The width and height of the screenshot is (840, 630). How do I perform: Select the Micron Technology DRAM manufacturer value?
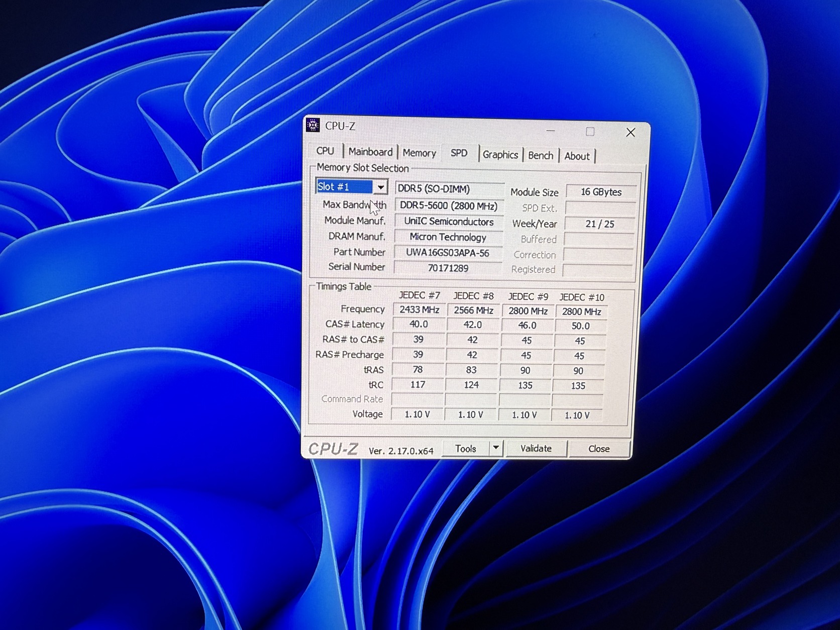tap(448, 237)
